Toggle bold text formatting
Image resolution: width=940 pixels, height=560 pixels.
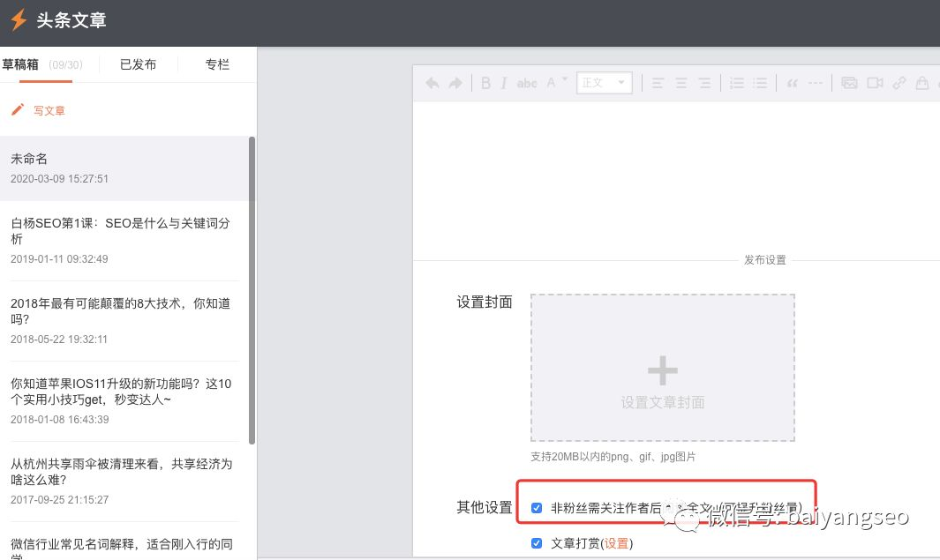tap(485, 83)
